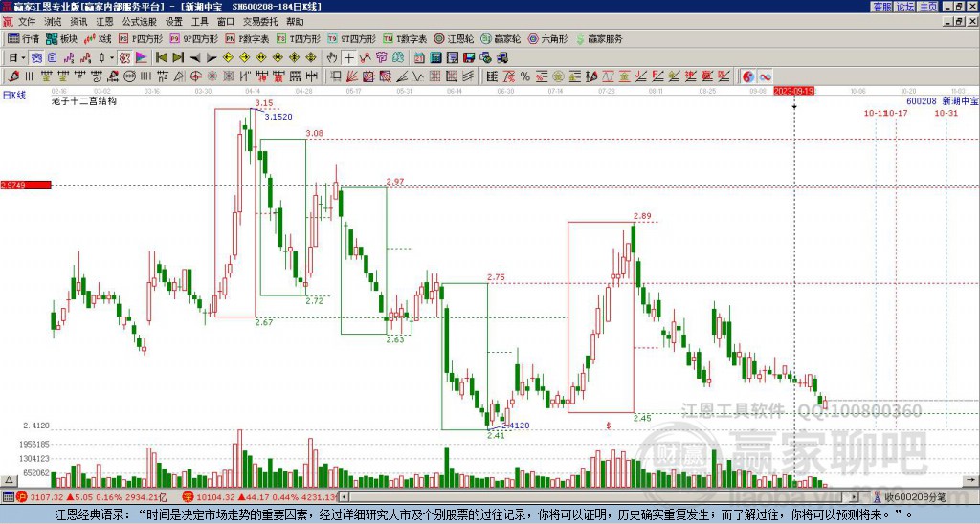980x524 pixels.
Task: Jump to last bar icon
Action: pyautogui.click(x=178, y=57)
